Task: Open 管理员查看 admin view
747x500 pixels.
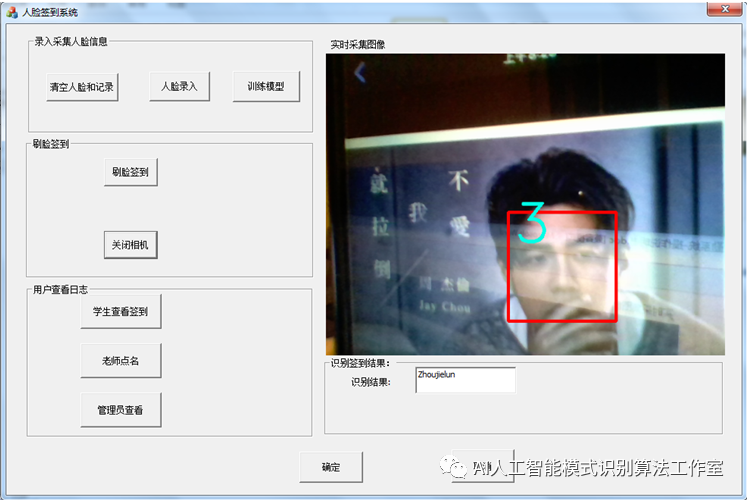Action: point(121,410)
